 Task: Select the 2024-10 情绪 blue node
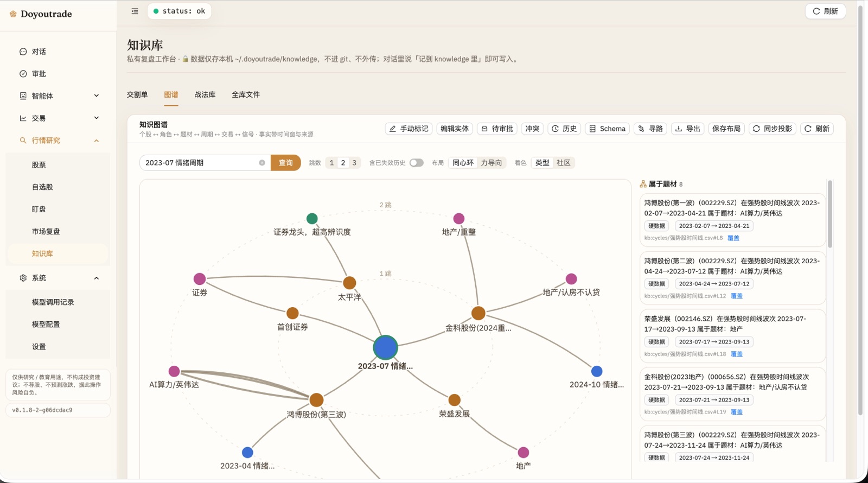pos(597,371)
